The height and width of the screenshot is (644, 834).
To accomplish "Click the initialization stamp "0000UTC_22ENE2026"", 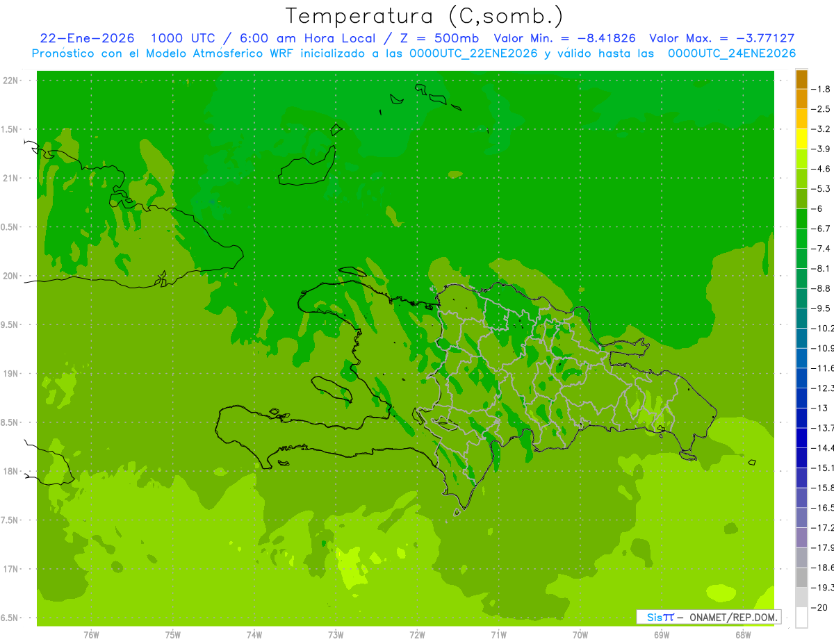I will tap(473, 53).
